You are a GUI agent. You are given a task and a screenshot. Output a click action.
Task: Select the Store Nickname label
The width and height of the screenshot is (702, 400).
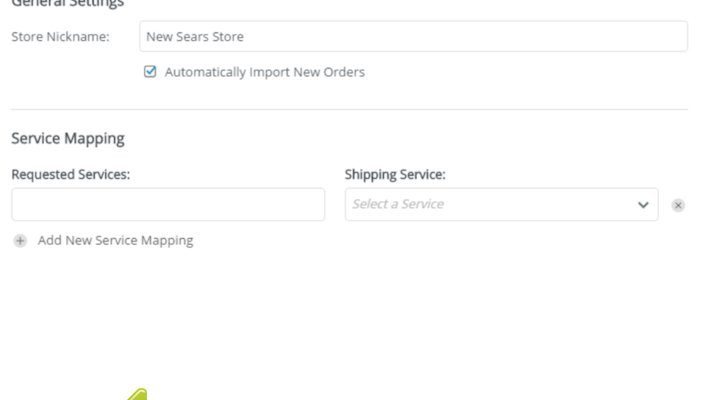(60, 37)
